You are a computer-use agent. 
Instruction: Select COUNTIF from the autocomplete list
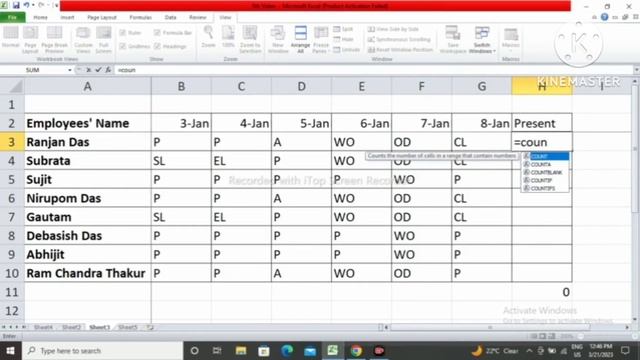point(546,180)
